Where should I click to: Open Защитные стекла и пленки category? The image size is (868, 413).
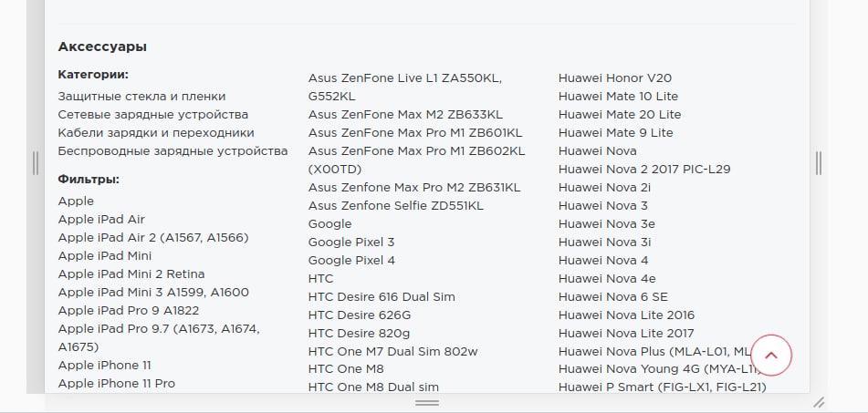(141, 97)
